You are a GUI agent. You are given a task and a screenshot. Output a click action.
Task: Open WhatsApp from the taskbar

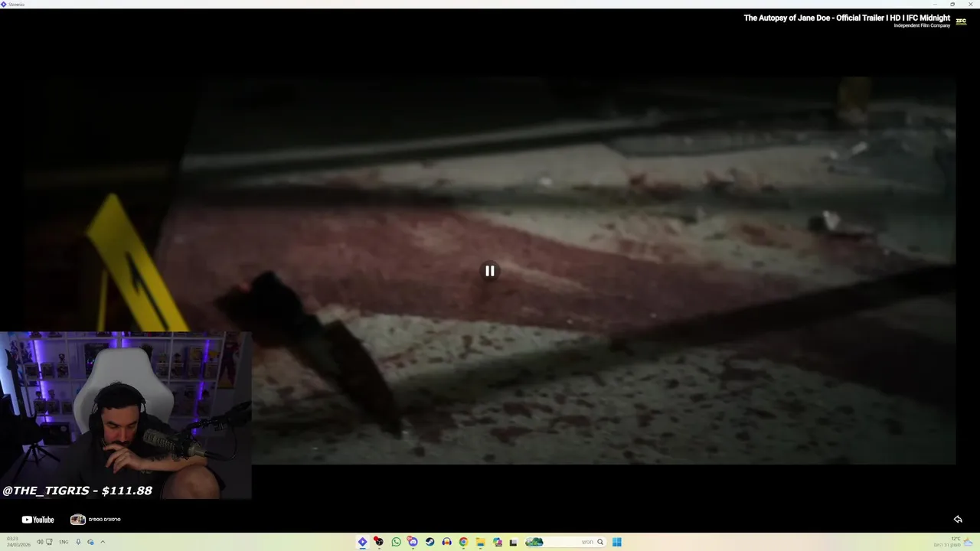pos(396,542)
